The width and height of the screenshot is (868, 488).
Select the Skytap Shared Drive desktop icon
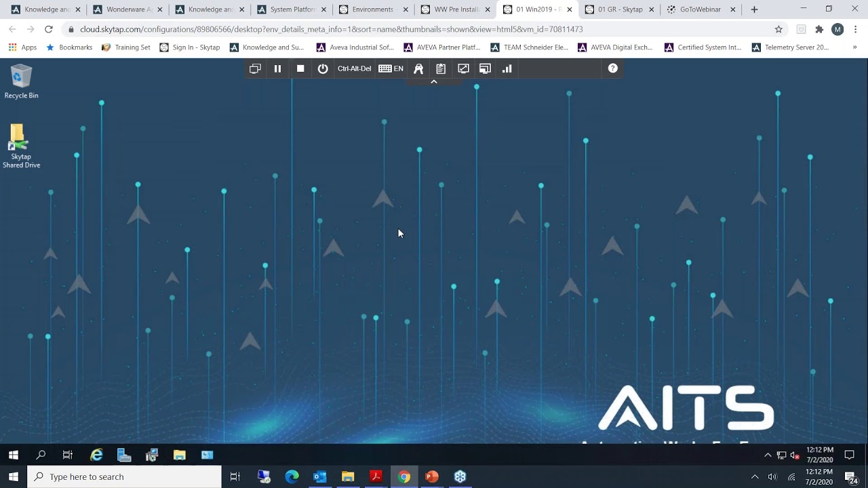click(x=21, y=146)
